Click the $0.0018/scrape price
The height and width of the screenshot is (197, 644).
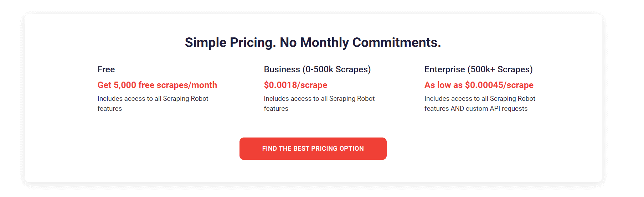pos(295,85)
